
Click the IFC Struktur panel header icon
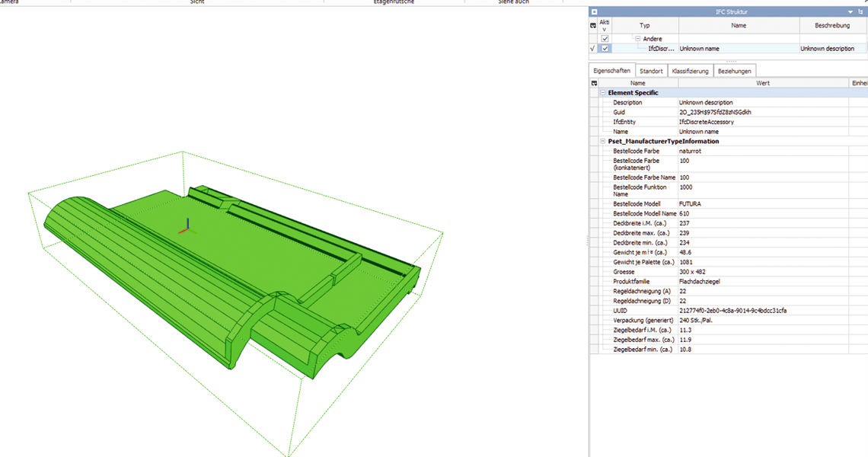pyautogui.click(x=594, y=11)
